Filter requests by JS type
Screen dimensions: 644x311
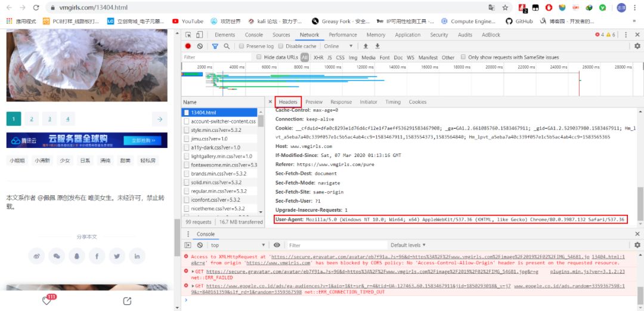coord(329,57)
